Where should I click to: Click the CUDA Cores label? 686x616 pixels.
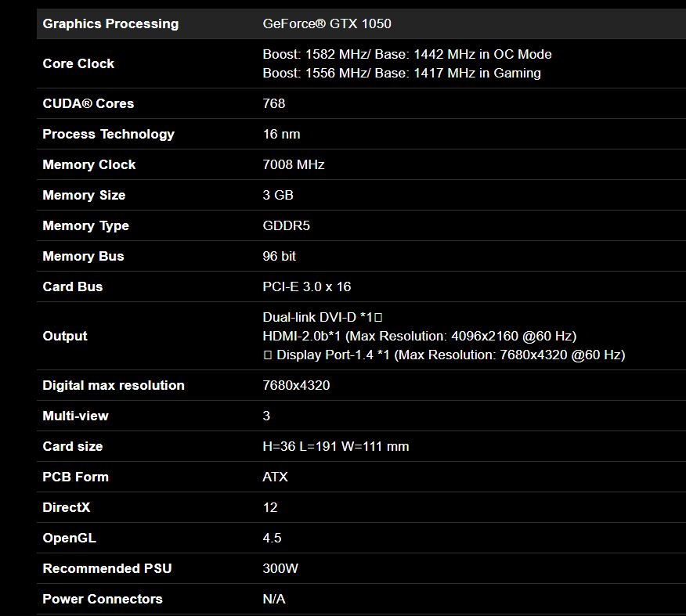88,103
